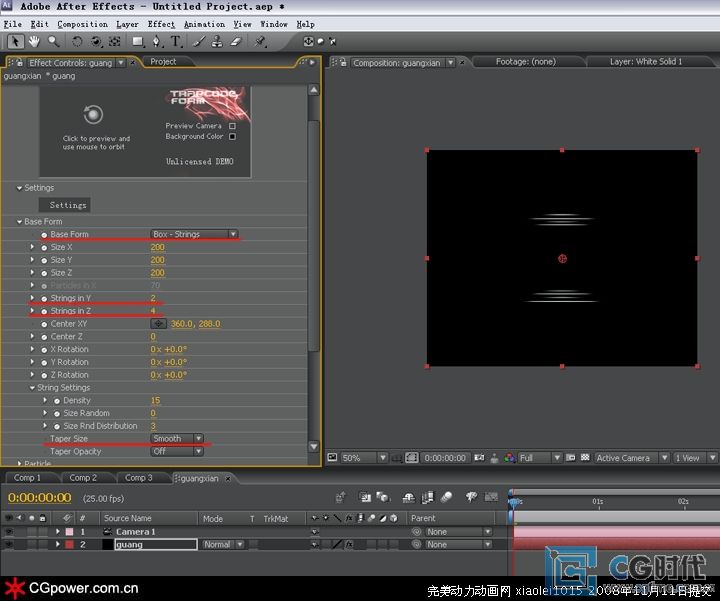The image size is (720, 601).
Task: Switch to the Layer: White Solid 1 tab
Action: 646,62
